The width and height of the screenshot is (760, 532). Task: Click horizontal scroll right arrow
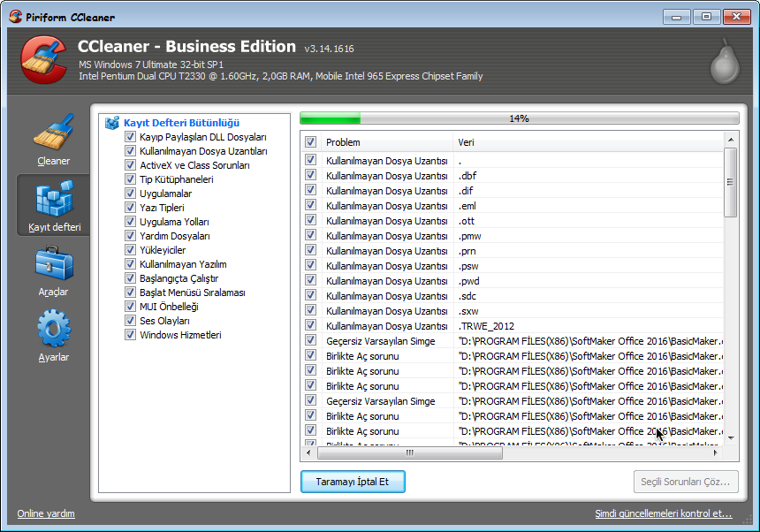pyautogui.click(x=716, y=453)
